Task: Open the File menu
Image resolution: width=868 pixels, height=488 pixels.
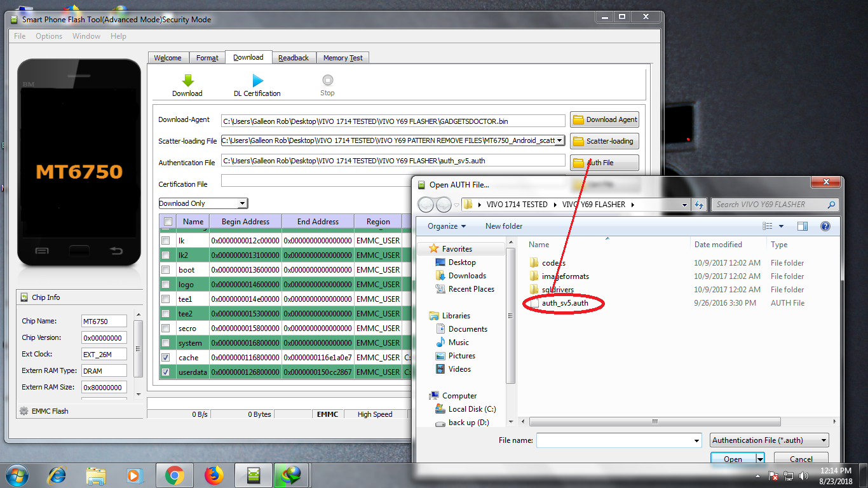Action: point(20,36)
